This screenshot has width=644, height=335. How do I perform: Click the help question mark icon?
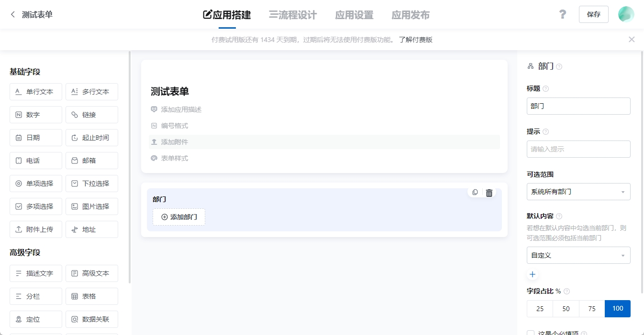click(563, 14)
